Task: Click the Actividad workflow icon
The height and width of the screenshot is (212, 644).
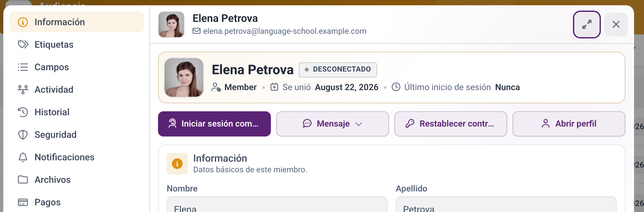Action: tap(23, 89)
